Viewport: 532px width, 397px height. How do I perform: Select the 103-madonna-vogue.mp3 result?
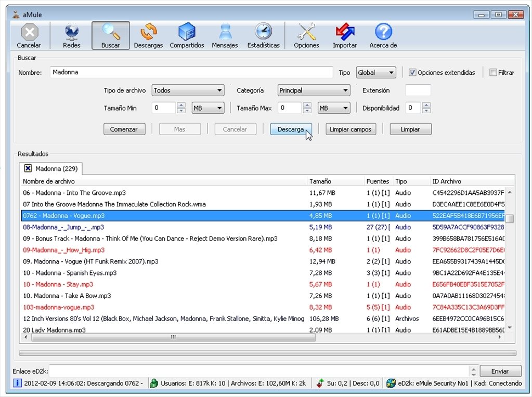263,307
